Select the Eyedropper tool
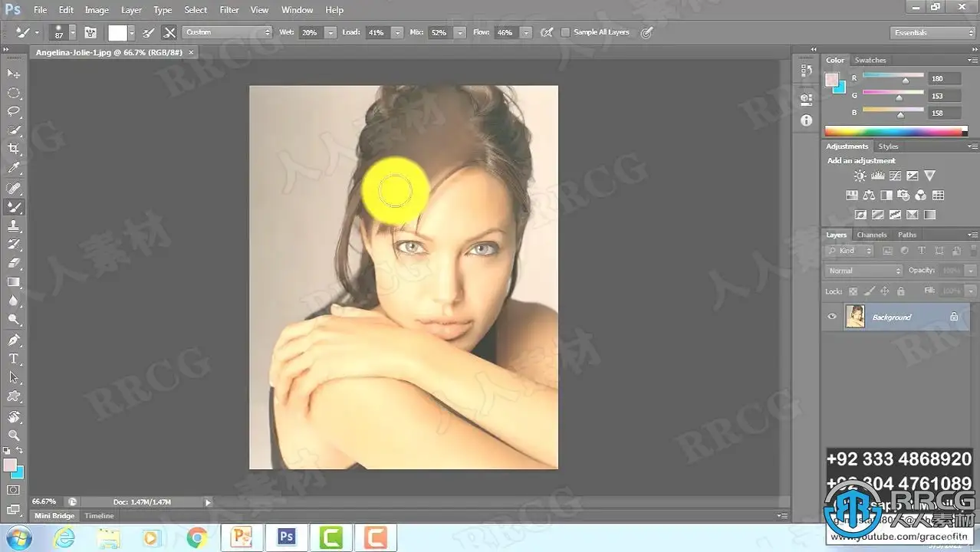The width and height of the screenshot is (980, 552). click(14, 168)
